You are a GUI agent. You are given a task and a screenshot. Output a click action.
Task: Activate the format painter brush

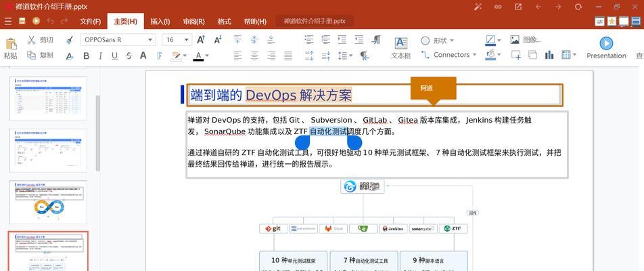(x=70, y=40)
